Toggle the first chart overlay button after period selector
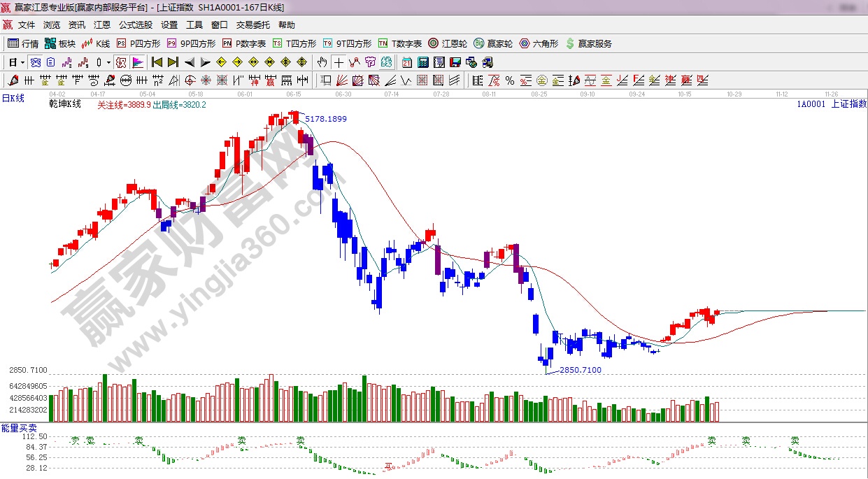The width and height of the screenshot is (868, 479). tap(36, 62)
